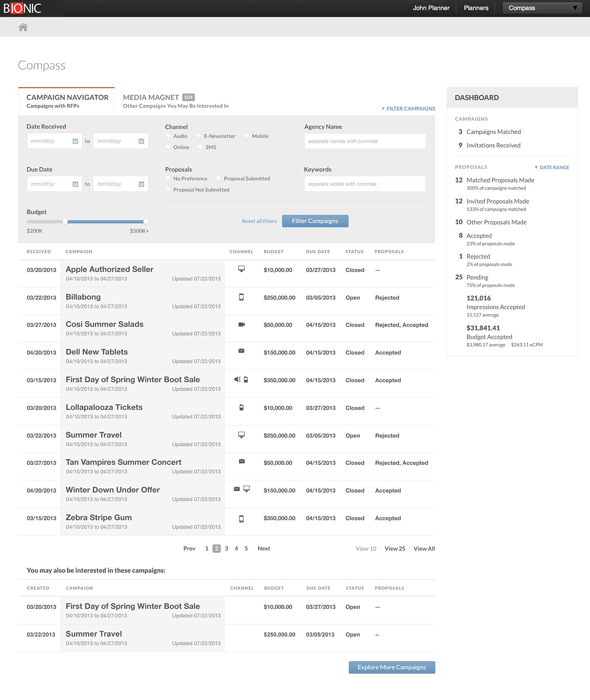This screenshot has width=590, height=700.
Task: Collapse the Filter Campaigns panel toggle
Action: coord(408,109)
